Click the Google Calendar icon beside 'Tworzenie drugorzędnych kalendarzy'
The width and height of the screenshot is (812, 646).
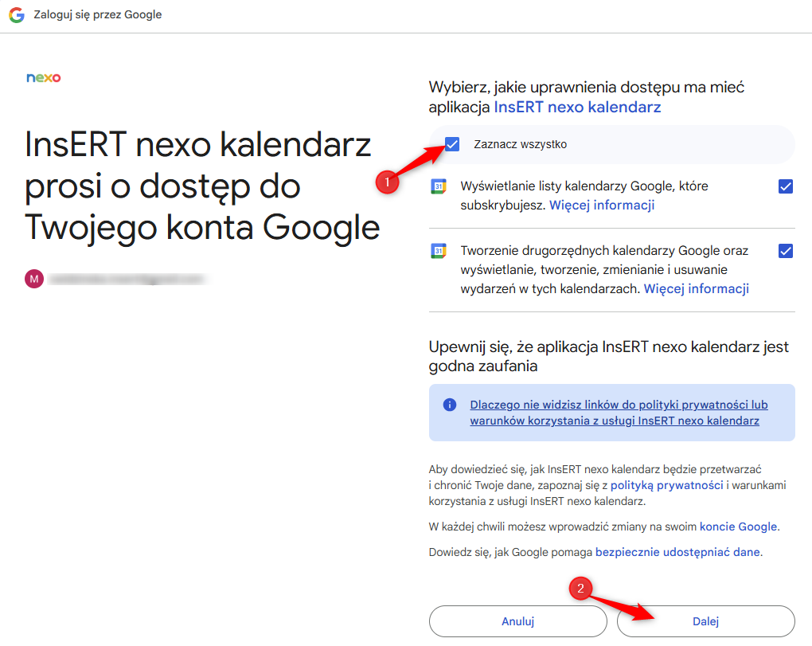pos(439,251)
